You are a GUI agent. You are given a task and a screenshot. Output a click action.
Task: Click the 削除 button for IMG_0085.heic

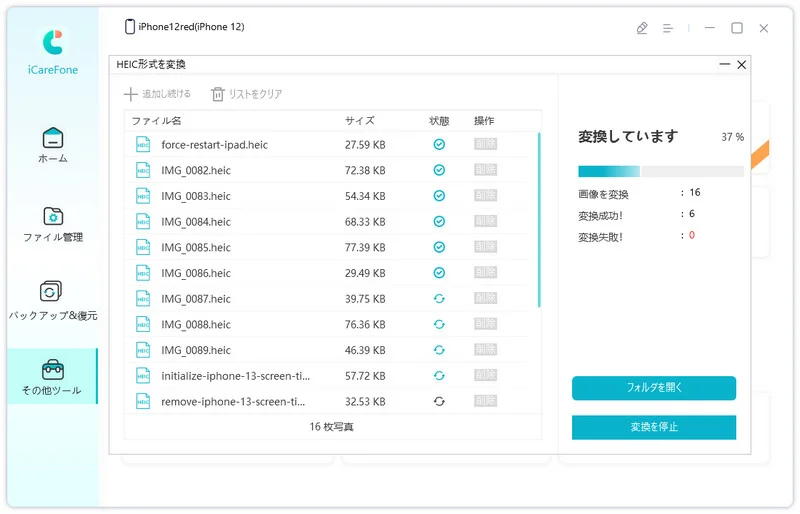485,247
